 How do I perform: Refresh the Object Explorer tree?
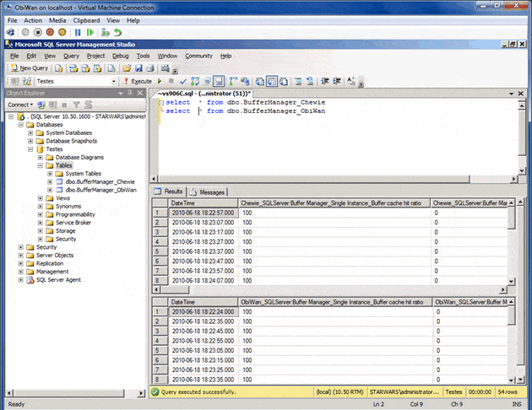(88, 105)
